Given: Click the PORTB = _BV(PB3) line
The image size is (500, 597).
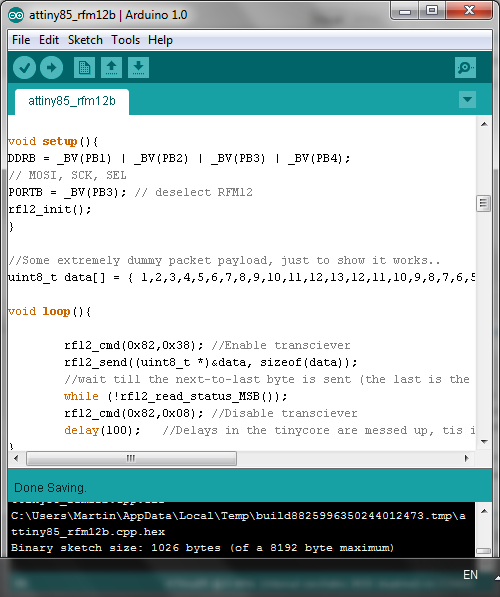Looking at the screenshot, I should 131,192.
